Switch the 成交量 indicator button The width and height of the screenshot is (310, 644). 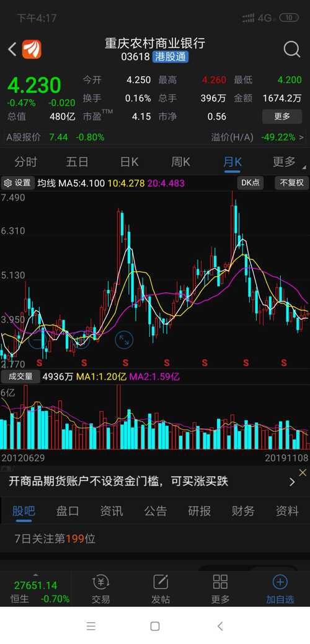20,376
